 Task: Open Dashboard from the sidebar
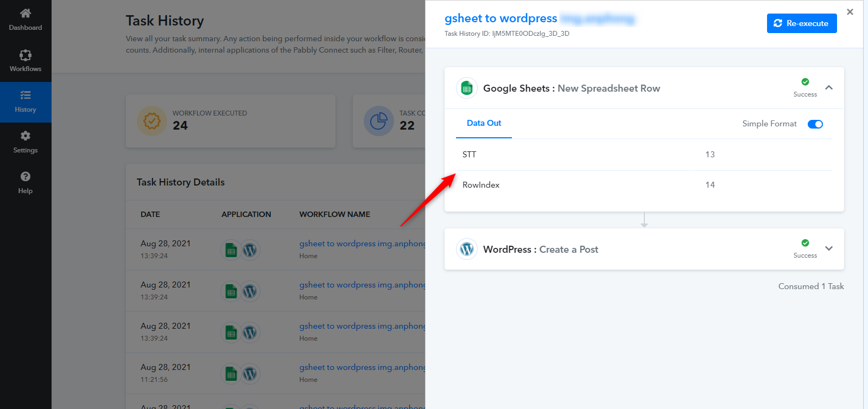click(26, 20)
